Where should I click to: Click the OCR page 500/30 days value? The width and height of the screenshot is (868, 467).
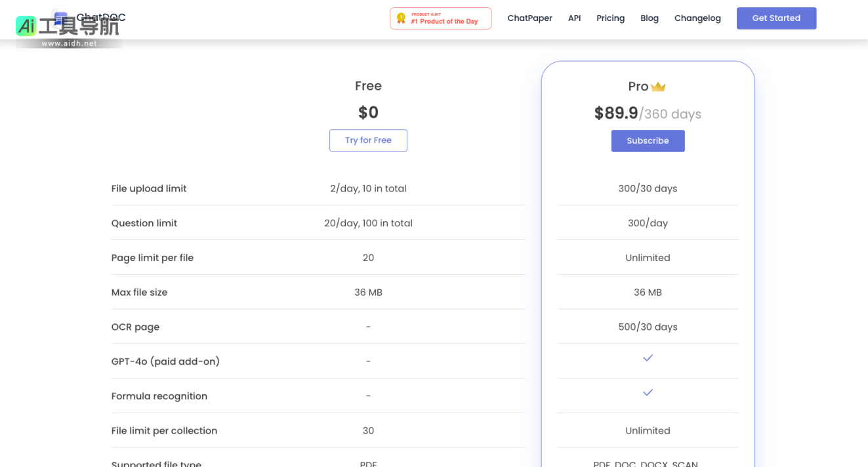click(x=648, y=327)
